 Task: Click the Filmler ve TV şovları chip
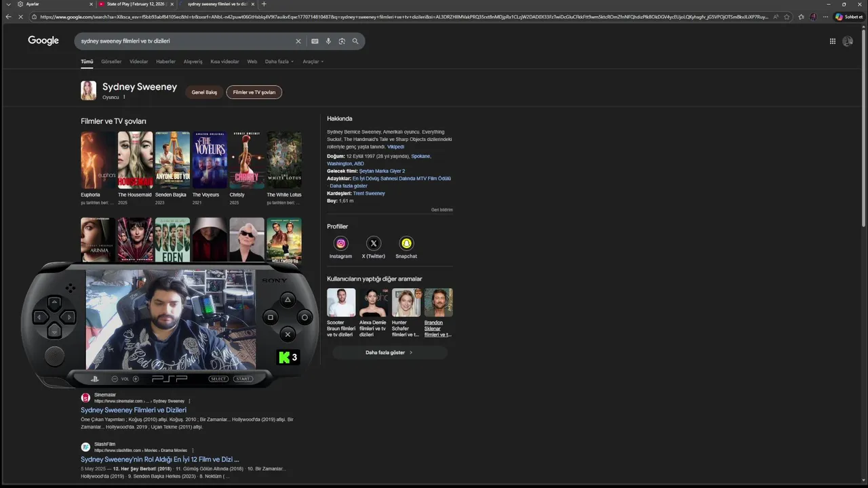pyautogui.click(x=254, y=92)
